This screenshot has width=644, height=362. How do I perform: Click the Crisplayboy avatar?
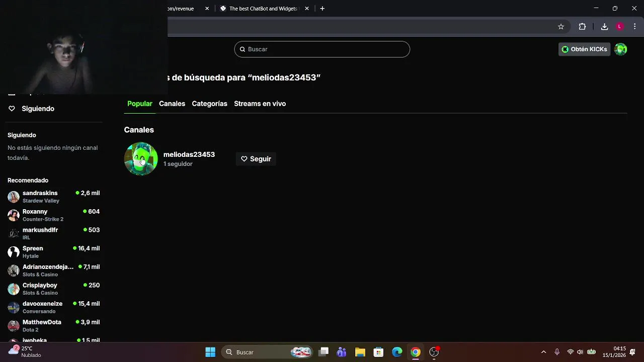tap(14, 289)
